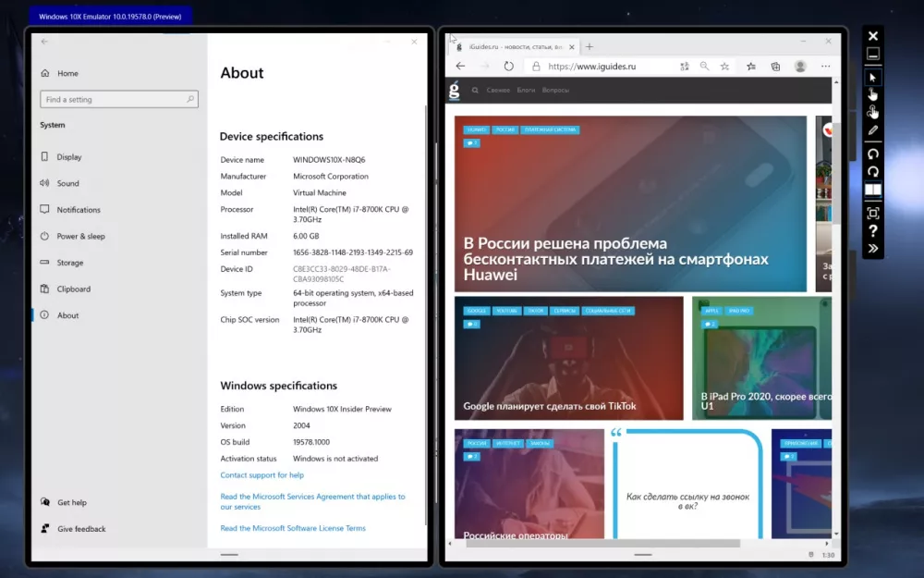The width and height of the screenshot is (924, 578).
Task: Select the pen input tool in emulator toolbar
Action: coord(873,130)
